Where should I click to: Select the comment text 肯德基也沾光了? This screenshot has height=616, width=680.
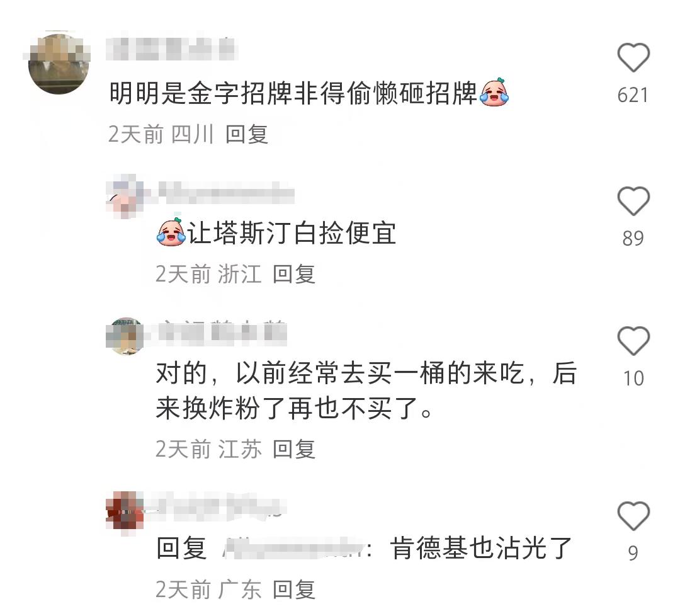(x=481, y=549)
